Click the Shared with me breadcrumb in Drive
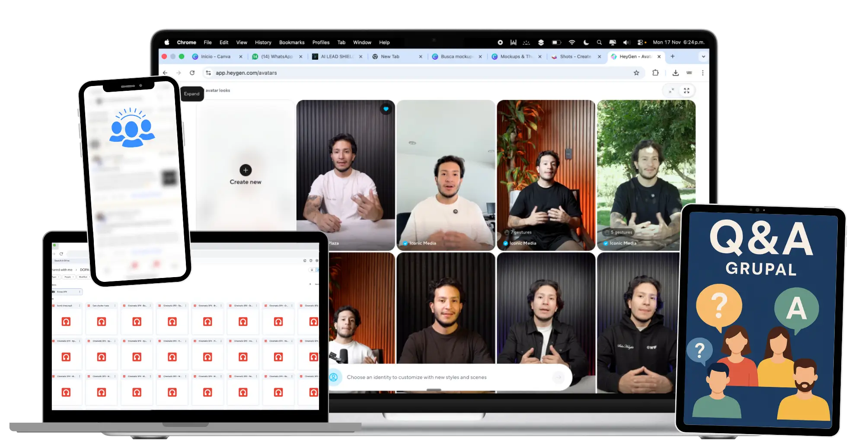 (x=62, y=270)
